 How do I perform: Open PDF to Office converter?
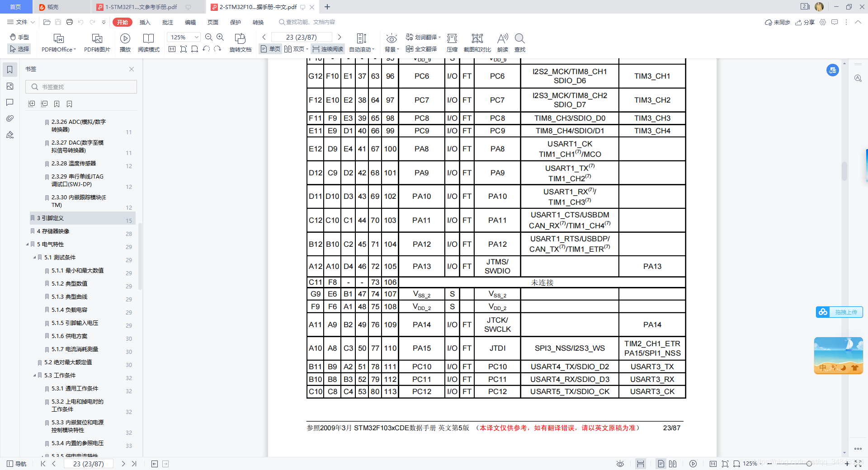click(x=59, y=43)
